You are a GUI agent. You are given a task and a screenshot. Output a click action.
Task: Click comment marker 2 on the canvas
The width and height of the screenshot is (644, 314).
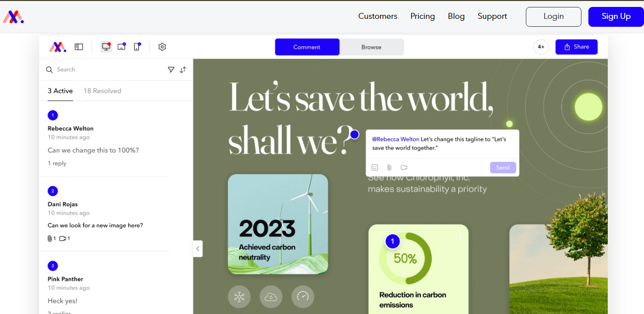tap(53, 191)
